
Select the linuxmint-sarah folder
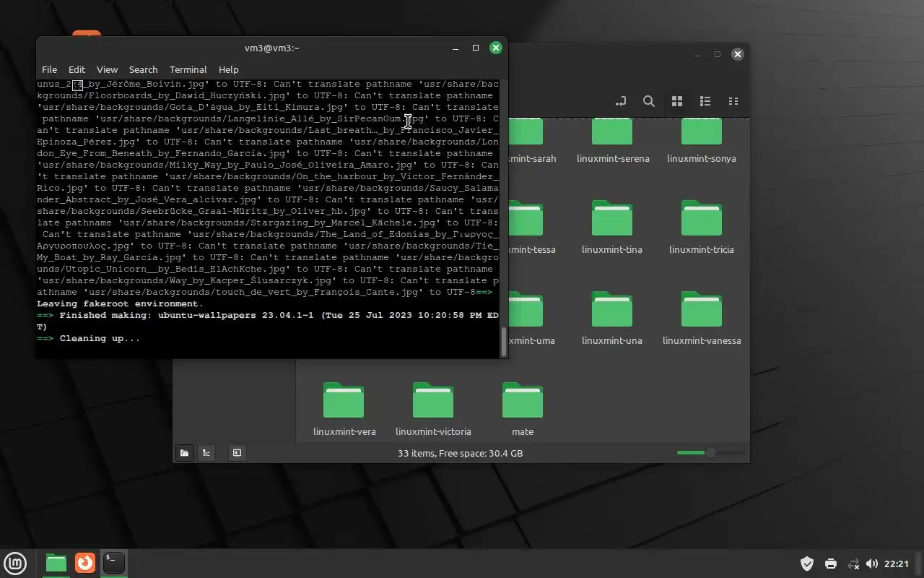click(531, 142)
